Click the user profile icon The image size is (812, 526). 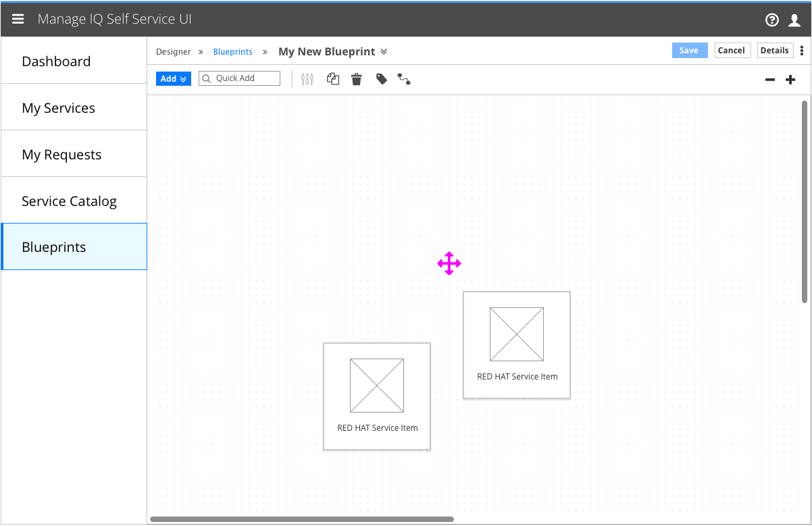(x=795, y=20)
